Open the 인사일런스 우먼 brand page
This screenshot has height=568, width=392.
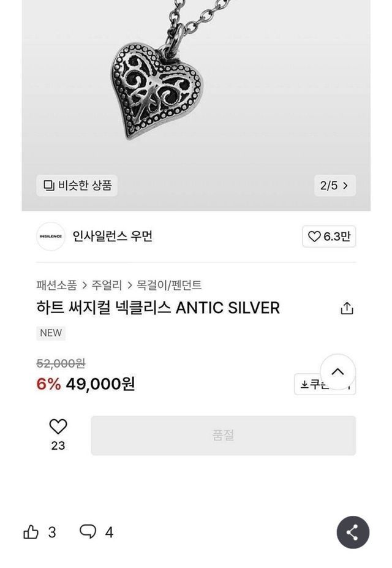tap(113, 237)
